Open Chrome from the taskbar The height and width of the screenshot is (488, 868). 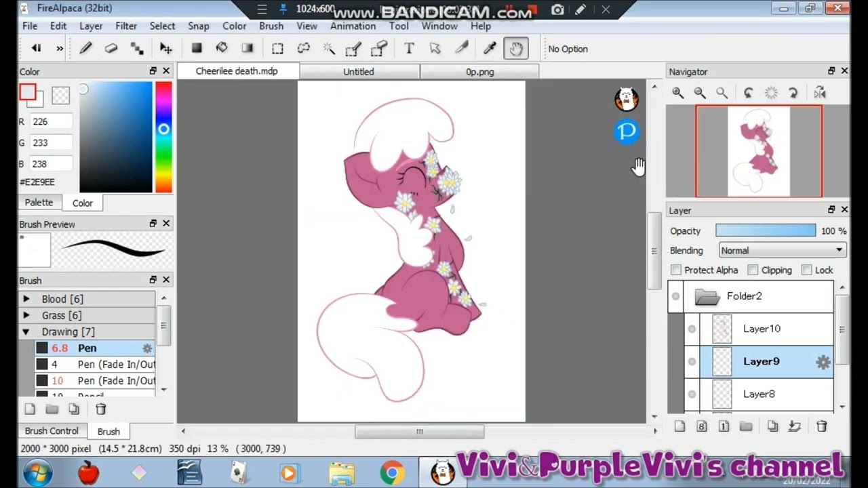pos(392,472)
